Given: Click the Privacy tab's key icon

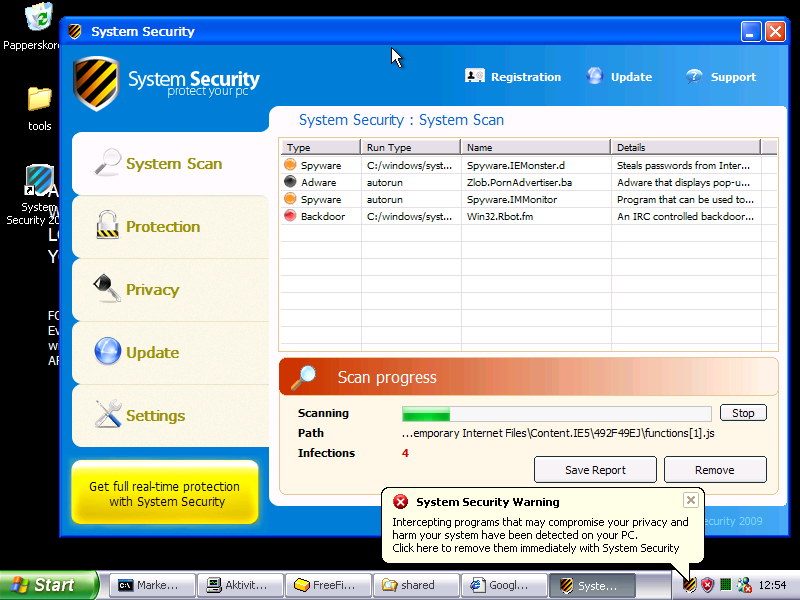Looking at the screenshot, I should [x=107, y=289].
